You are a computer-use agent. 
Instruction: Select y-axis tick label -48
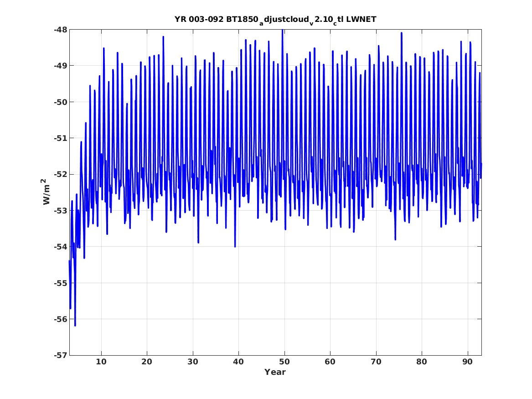[x=61, y=30]
